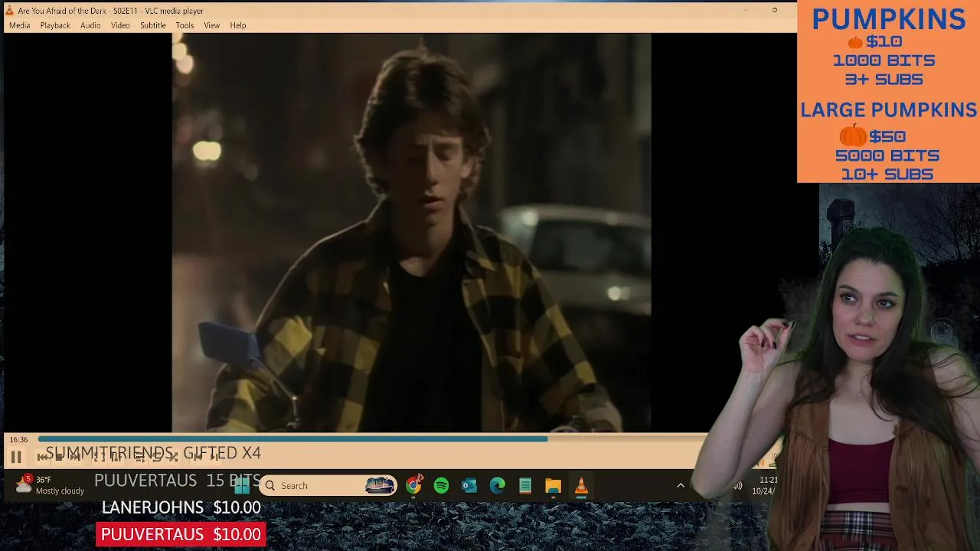980x551 pixels.
Task: Open the Tools menu
Action: click(x=185, y=25)
